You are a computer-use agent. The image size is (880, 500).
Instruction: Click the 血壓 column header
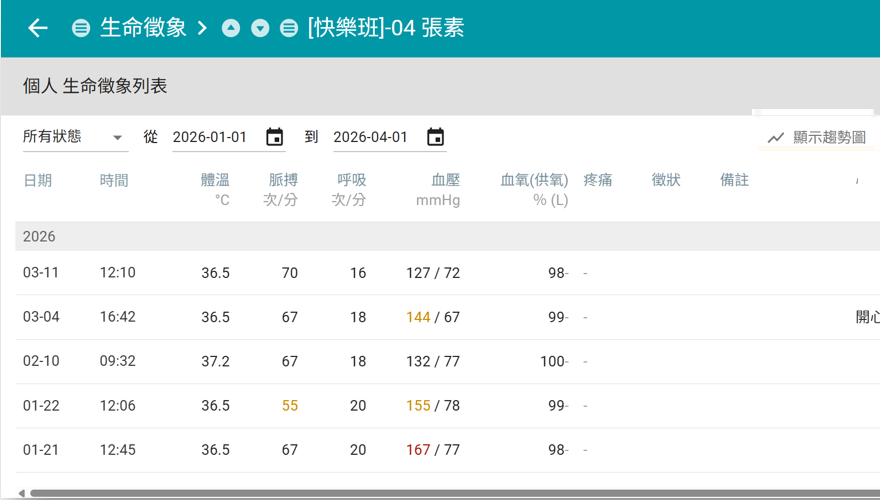[x=446, y=180]
